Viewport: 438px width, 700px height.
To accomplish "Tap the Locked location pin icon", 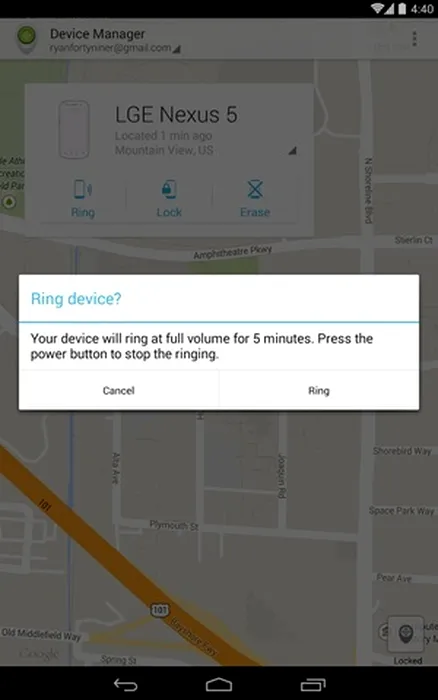I will pyautogui.click(x=405, y=633).
